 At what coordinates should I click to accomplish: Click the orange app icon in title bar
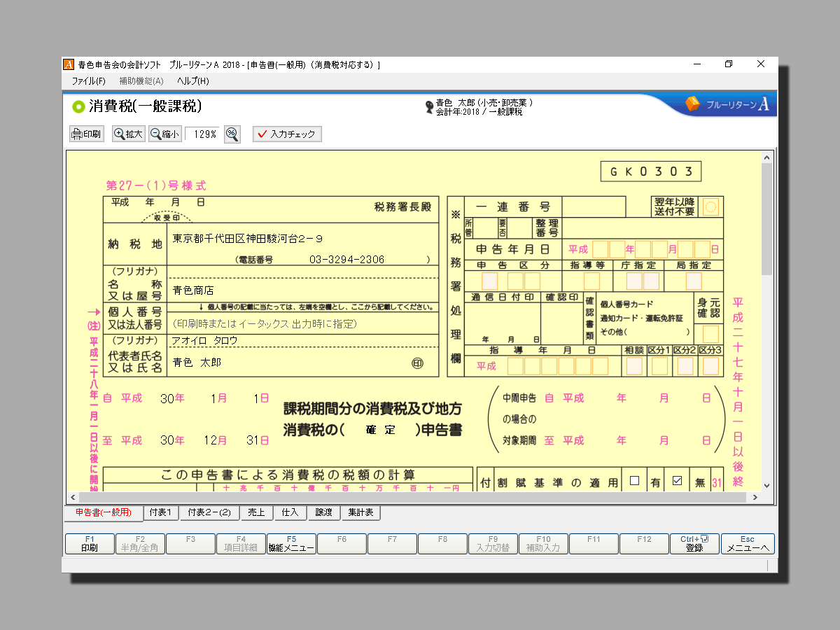[69, 64]
